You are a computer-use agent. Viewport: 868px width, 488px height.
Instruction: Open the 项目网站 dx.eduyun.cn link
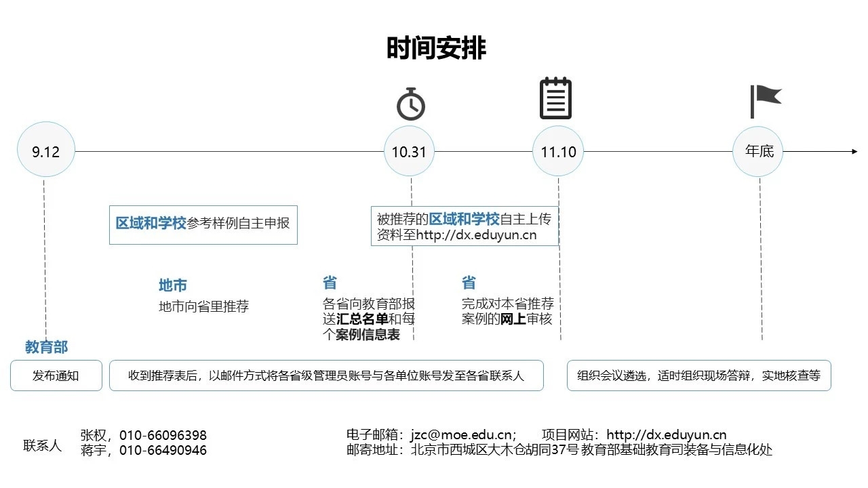pyautogui.click(x=666, y=435)
